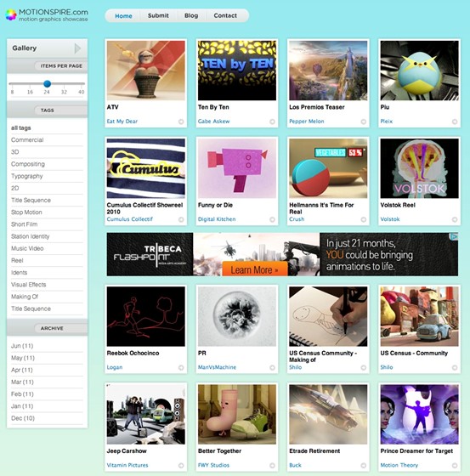
Task: Open the Reebok Ochocinco title
Action: pyautogui.click(x=133, y=354)
